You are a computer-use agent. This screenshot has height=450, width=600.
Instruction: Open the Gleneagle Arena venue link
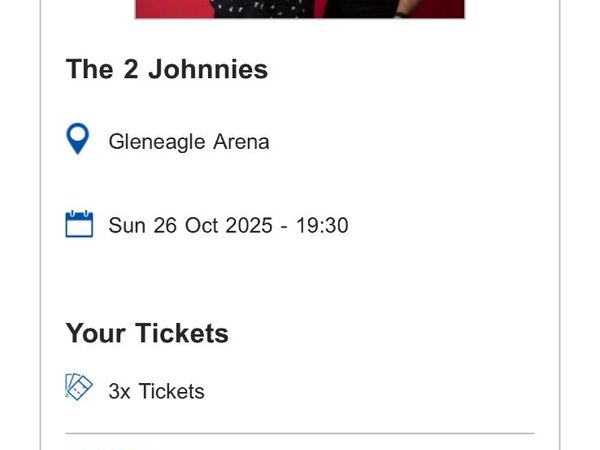pos(188,142)
